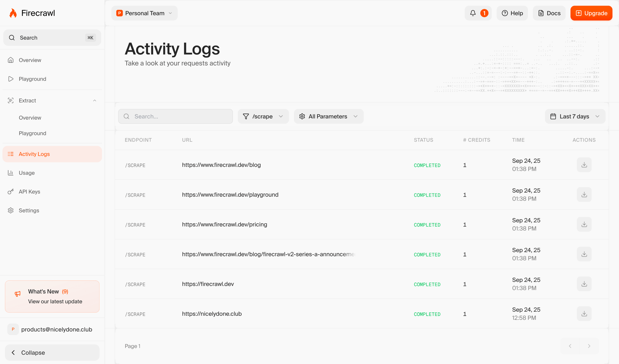Download the https://firecrawl.dev scrape result
Screen dimensions: 619x364
(x=584, y=284)
